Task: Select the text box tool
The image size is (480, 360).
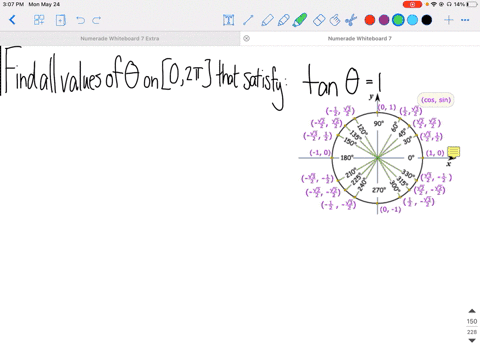Action: click(x=228, y=20)
